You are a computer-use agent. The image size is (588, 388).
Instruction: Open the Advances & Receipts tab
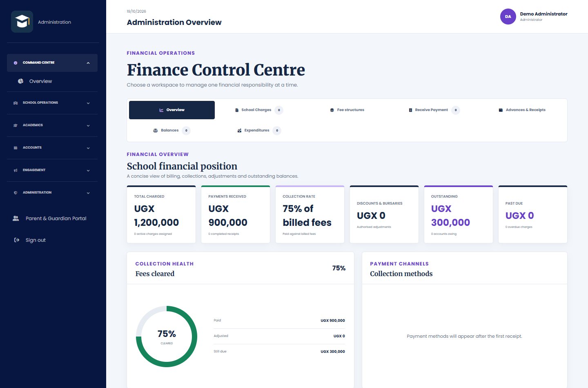click(522, 110)
